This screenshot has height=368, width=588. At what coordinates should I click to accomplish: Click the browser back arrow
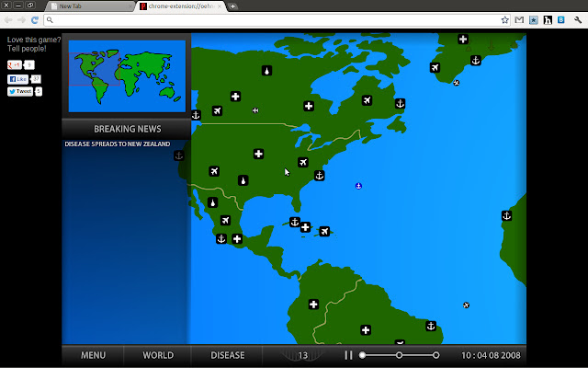coord(8,20)
